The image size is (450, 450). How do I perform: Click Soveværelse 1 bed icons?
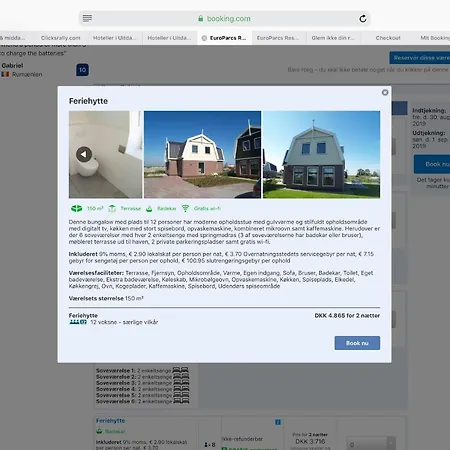(180, 370)
